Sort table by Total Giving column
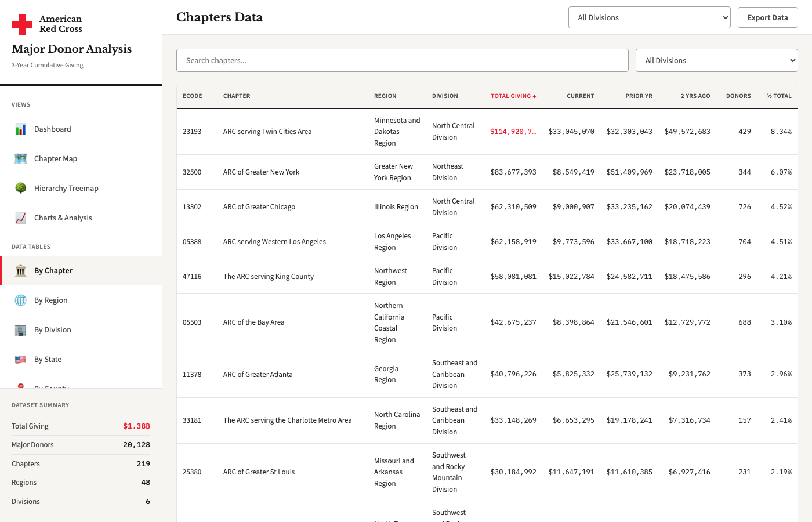 (513, 96)
